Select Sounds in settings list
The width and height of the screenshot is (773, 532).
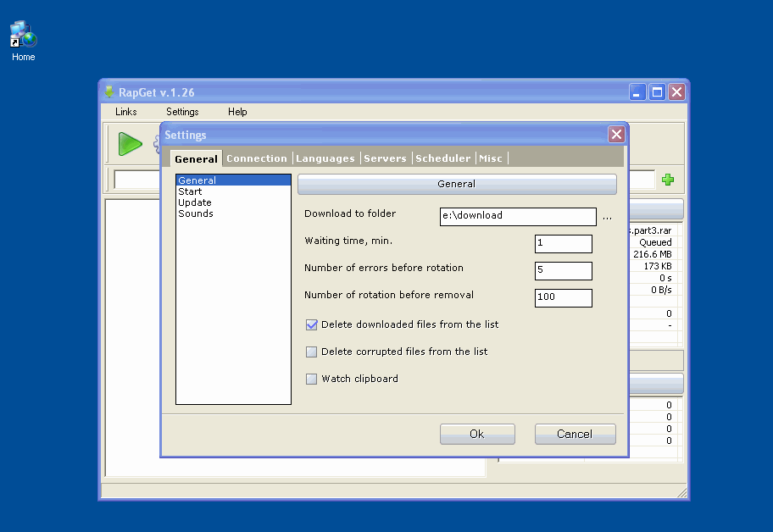pyautogui.click(x=233, y=213)
